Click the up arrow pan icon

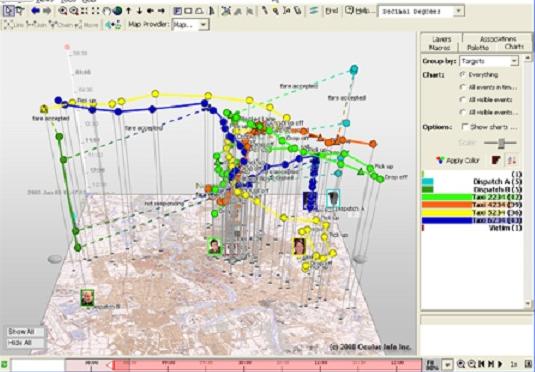(128, 11)
